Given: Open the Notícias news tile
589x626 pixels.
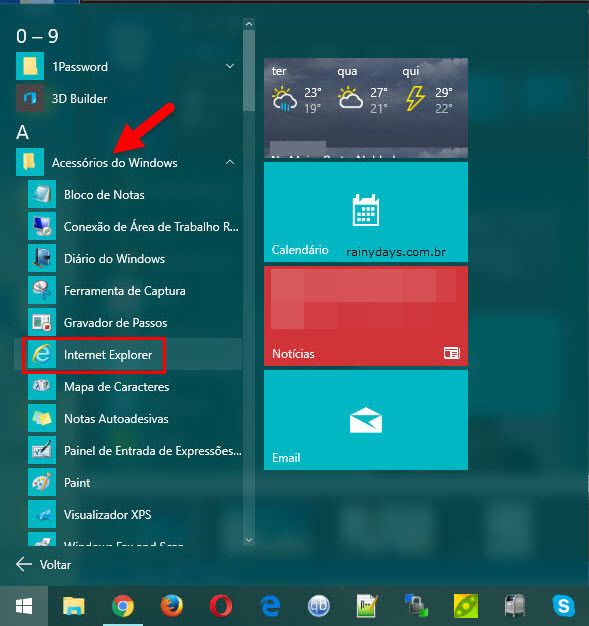Looking at the screenshot, I should (366, 316).
